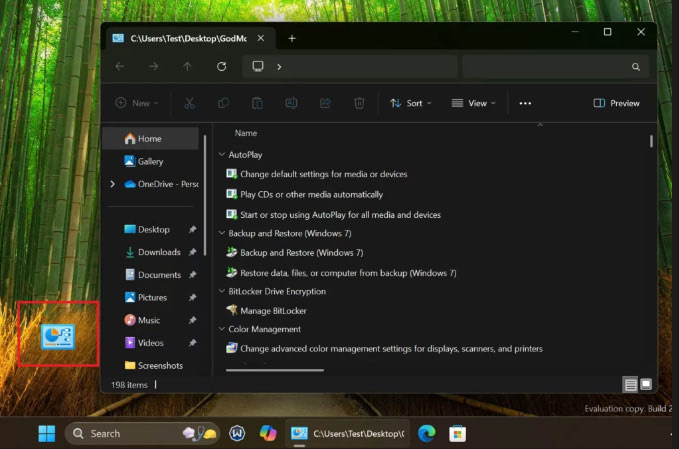Click the address bar path field
This screenshot has width=679, height=449.
coord(350,67)
